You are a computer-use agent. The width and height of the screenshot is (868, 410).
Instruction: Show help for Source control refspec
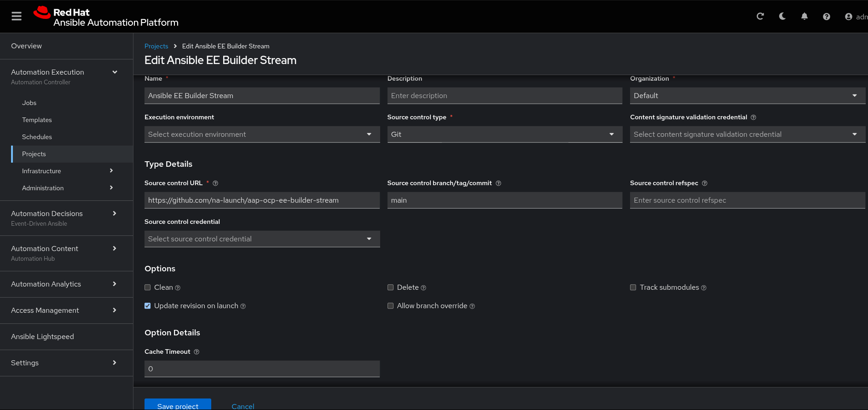(705, 183)
